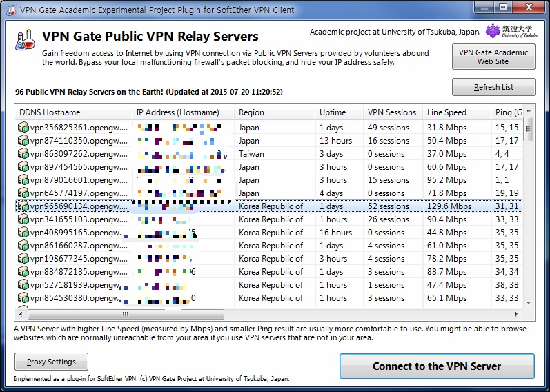The width and height of the screenshot is (550, 392).
Task: Click the VPN Gate flask logo icon
Action: point(26,39)
